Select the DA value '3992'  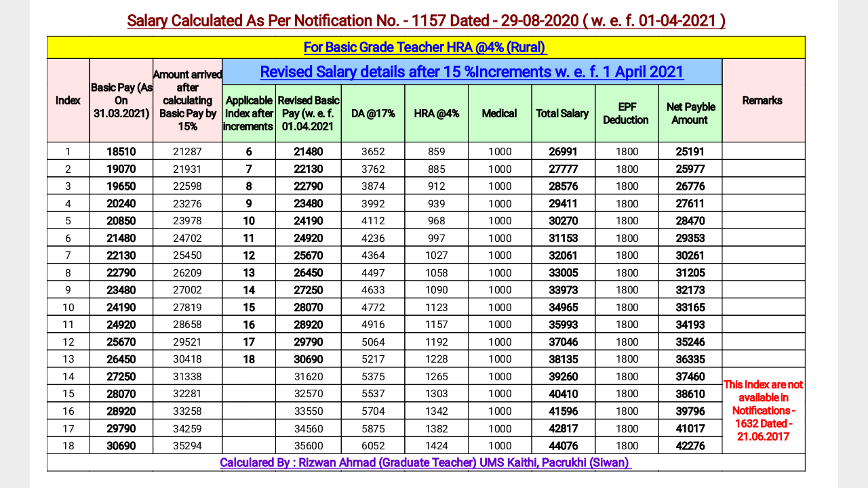point(373,203)
